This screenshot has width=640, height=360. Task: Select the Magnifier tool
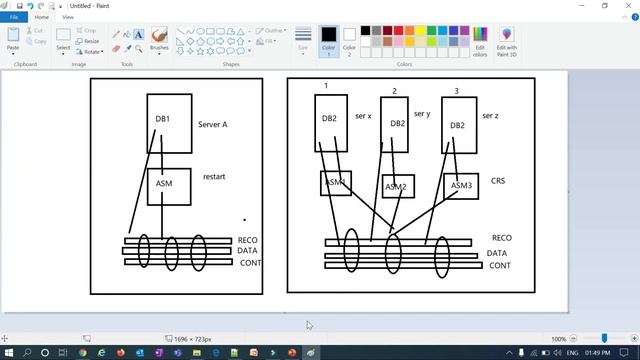click(x=139, y=49)
